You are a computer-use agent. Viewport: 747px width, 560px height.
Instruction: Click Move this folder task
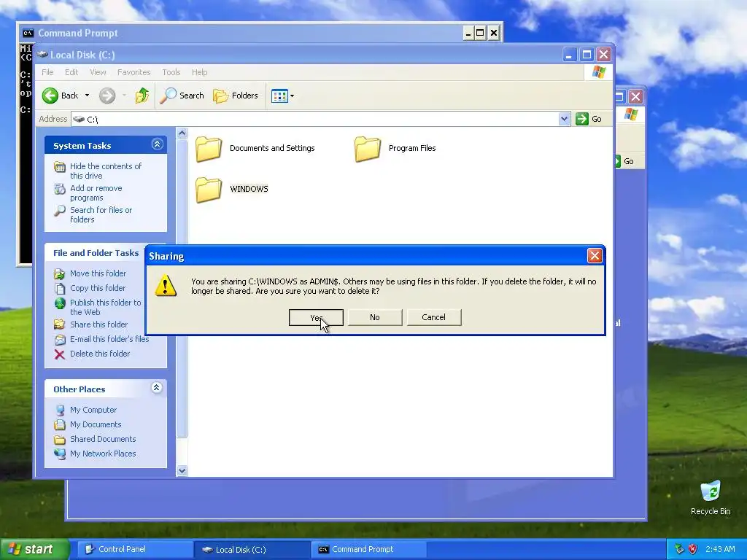(x=98, y=273)
